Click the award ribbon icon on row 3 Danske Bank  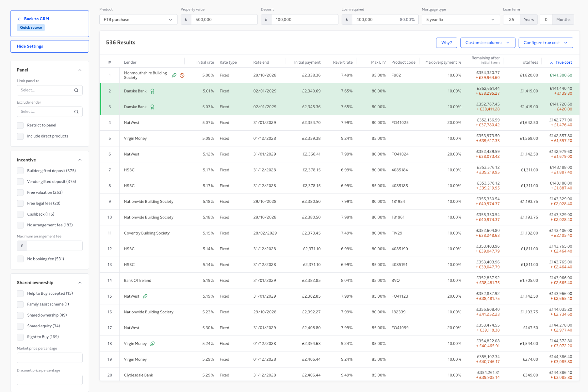pos(152,107)
